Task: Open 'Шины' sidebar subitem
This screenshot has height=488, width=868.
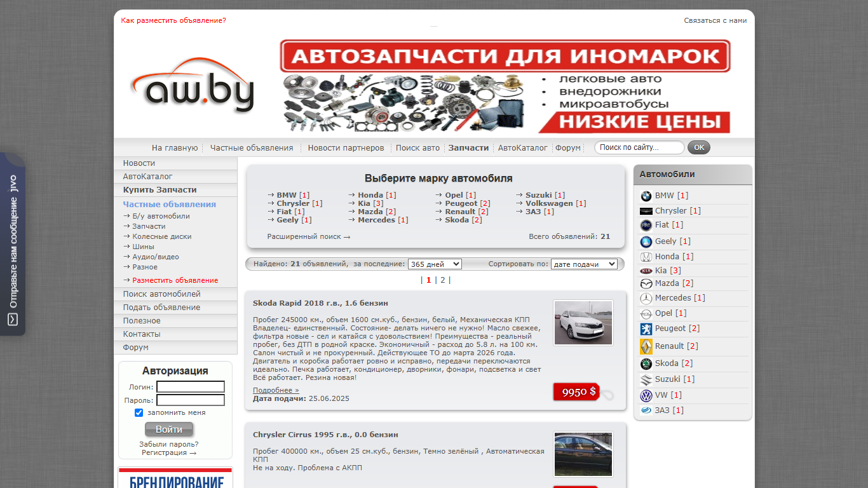Action: point(143,247)
